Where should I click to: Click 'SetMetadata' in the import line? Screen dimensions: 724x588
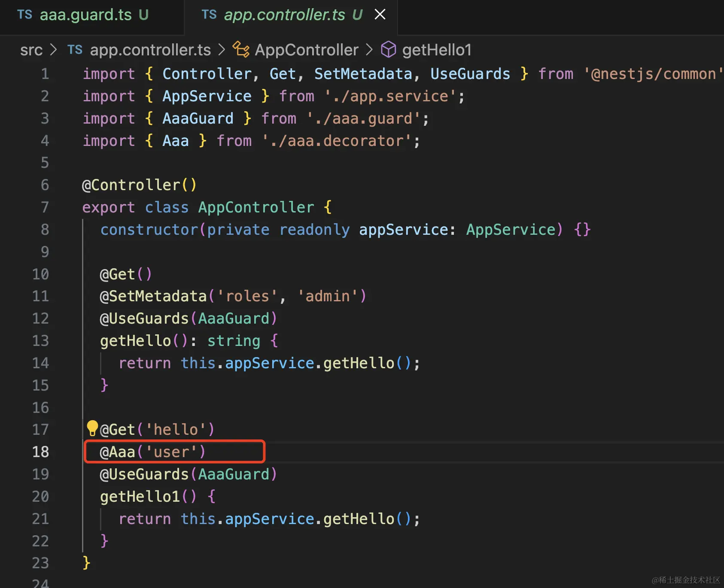point(363,74)
